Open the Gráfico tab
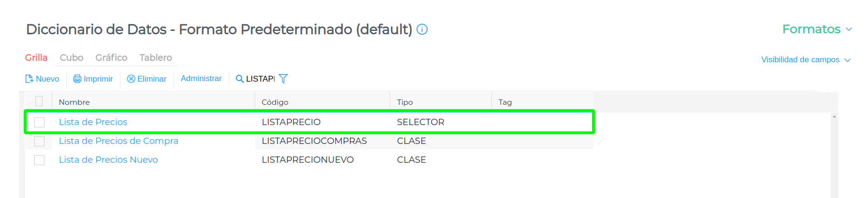Image resolution: width=868 pixels, height=198 pixels. tap(111, 57)
